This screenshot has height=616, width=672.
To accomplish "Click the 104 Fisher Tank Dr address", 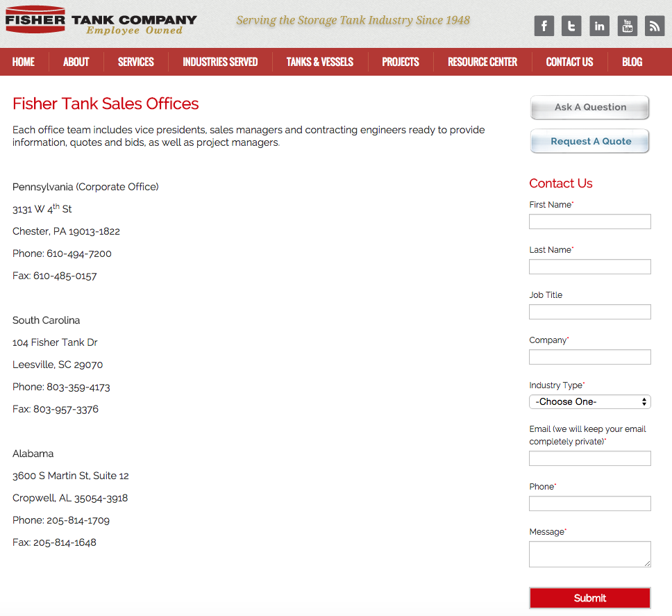I will [x=55, y=342].
